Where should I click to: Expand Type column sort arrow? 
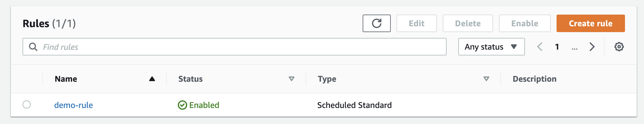point(486,79)
